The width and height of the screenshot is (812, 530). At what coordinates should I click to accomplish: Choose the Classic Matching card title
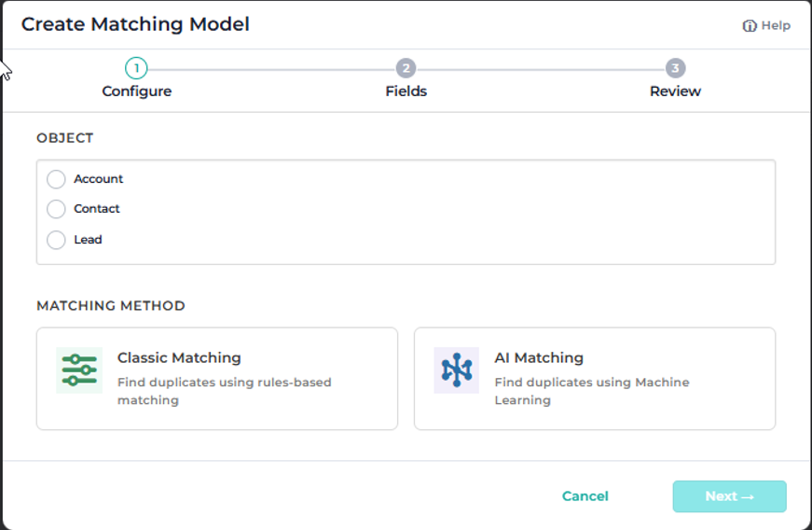pos(179,358)
